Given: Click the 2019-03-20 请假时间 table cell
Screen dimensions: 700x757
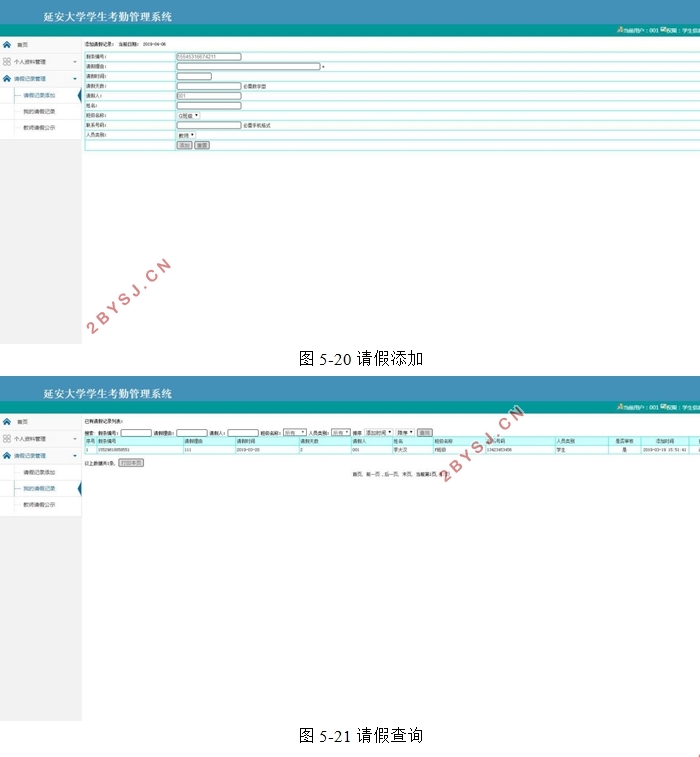Looking at the screenshot, I should pyautogui.click(x=267, y=450).
